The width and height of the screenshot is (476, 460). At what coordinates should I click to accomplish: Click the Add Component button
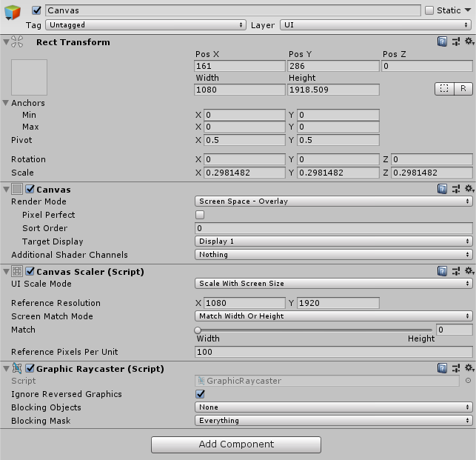236,444
